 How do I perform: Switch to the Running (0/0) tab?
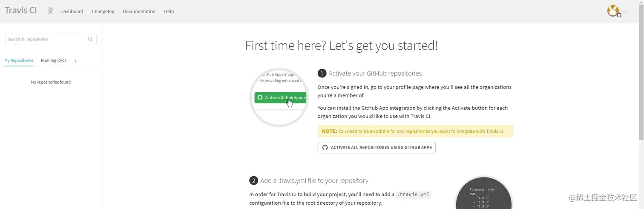53,60
